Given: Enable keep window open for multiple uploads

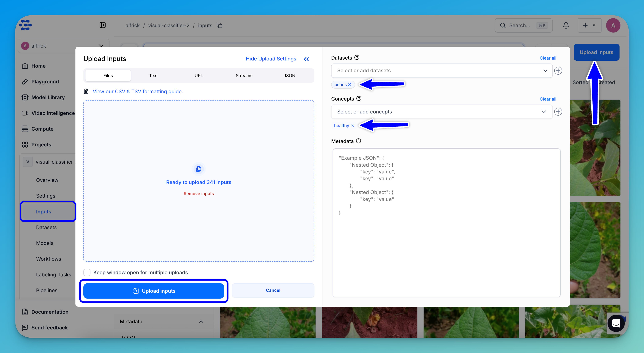Looking at the screenshot, I should 87,272.
